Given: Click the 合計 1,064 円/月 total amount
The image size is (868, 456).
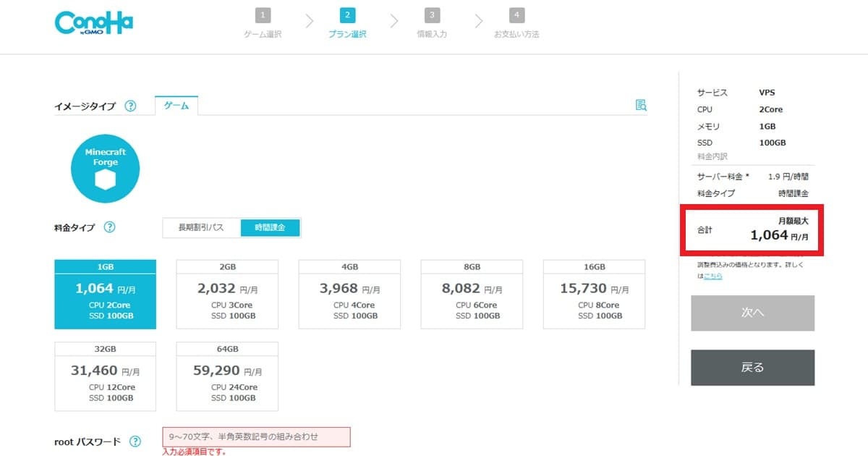Looking at the screenshot, I should [x=779, y=235].
